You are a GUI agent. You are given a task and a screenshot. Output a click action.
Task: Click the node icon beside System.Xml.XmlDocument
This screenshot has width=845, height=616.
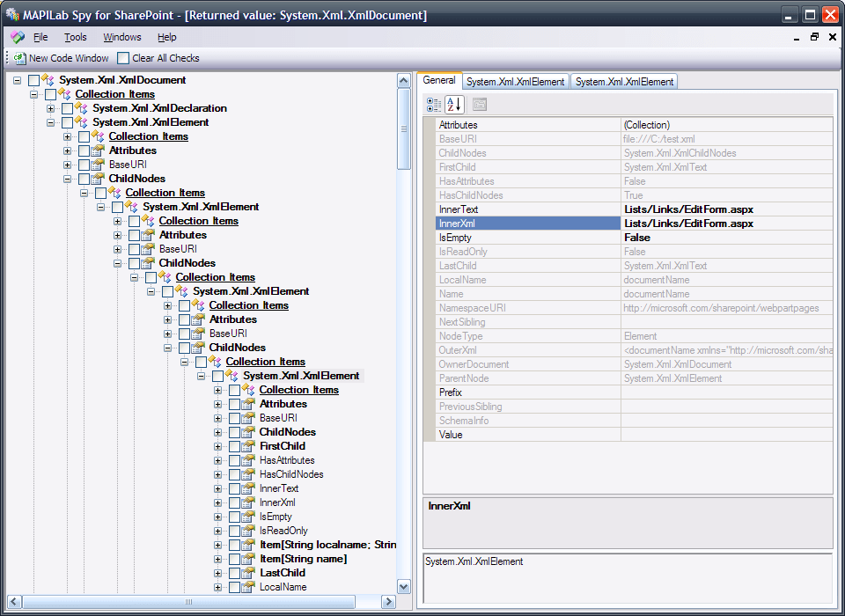[x=48, y=80]
